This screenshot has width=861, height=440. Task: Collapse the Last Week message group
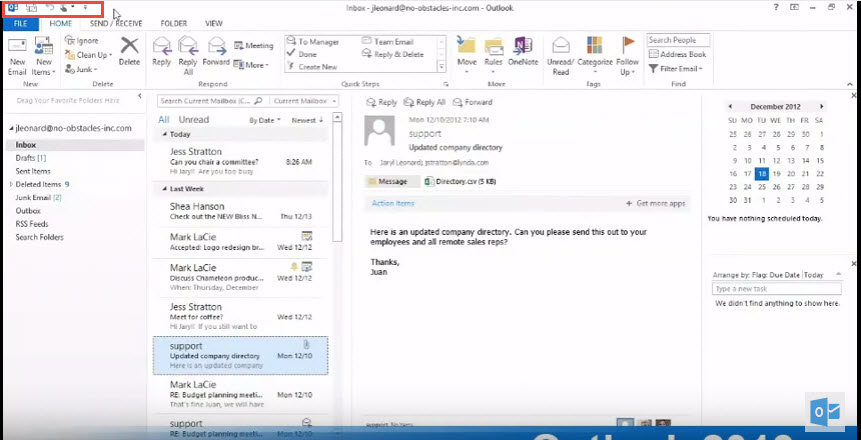point(165,189)
